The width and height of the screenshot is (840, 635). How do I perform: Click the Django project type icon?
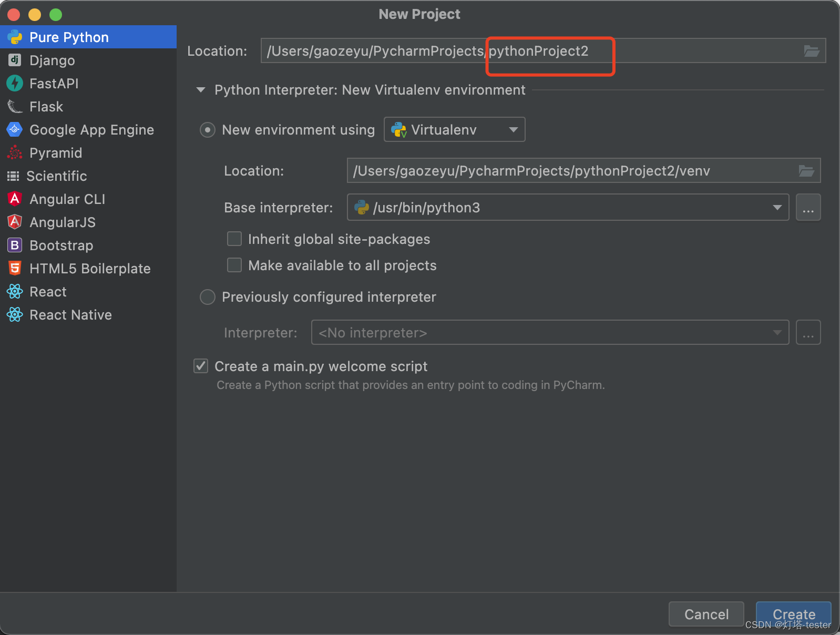pos(15,60)
